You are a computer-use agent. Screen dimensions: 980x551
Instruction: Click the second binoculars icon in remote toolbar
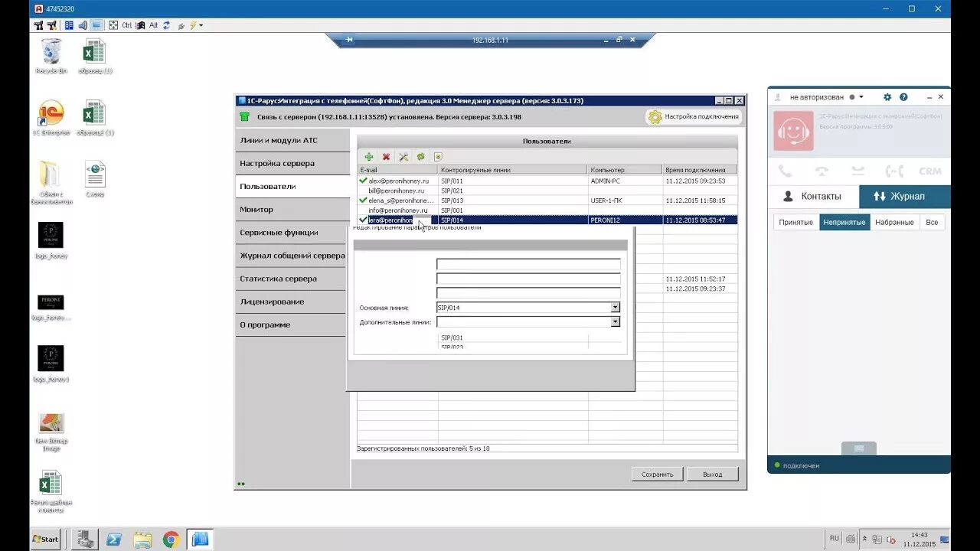pos(52,25)
